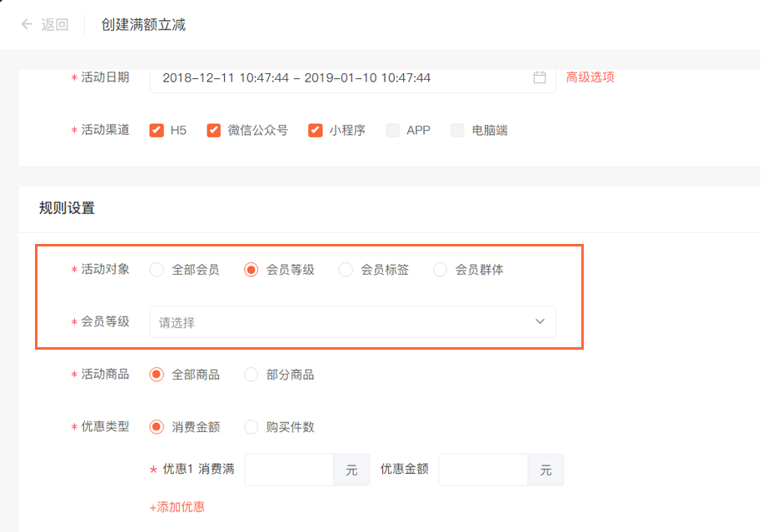Select 部分商品 radio button
This screenshot has width=762, height=532.
coord(251,375)
